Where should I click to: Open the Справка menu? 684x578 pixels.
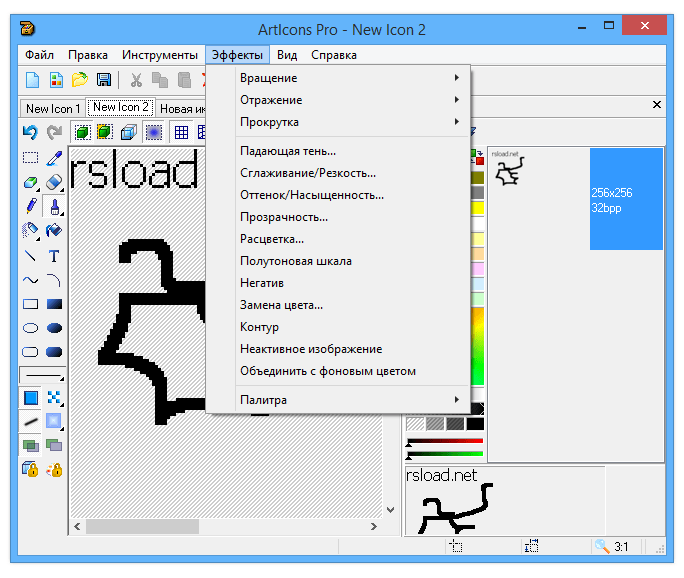pyautogui.click(x=334, y=55)
